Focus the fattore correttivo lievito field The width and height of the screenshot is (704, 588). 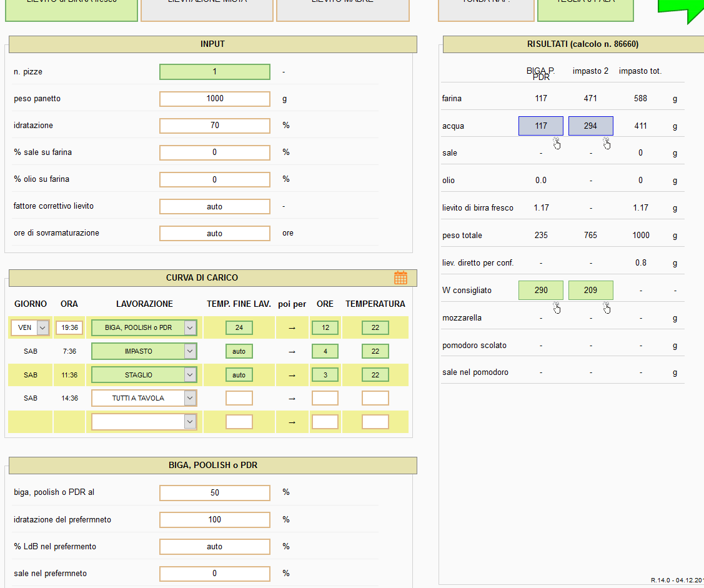[x=215, y=207]
